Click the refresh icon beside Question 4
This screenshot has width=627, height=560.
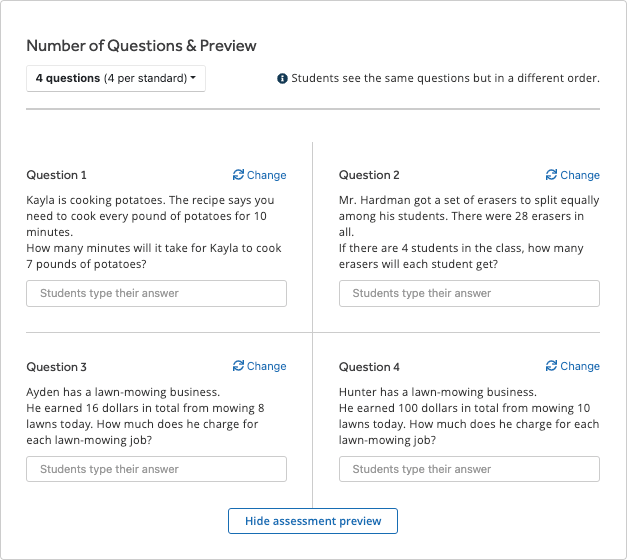pyautogui.click(x=551, y=366)
